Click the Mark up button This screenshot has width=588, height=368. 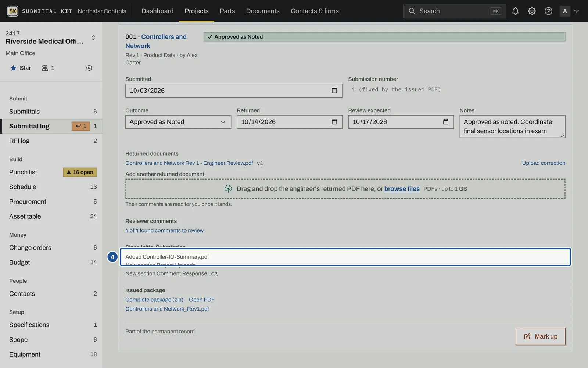point(540,336)
